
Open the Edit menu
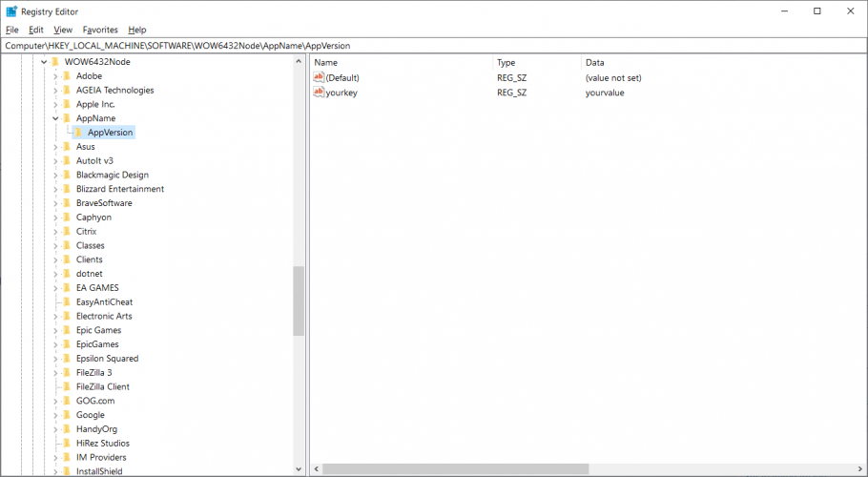click(x=36, y=30)
